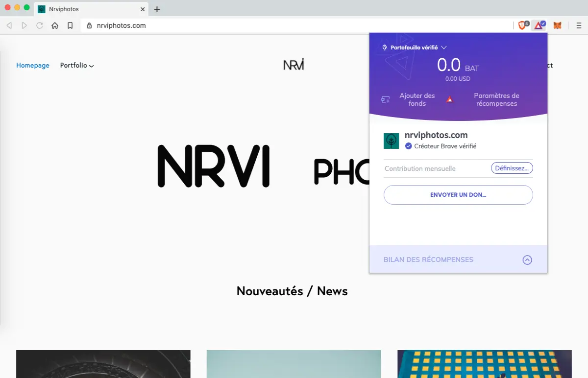Click the verified creator checkmark badge
The image size is (588, 378).
(x=408, y=146)
